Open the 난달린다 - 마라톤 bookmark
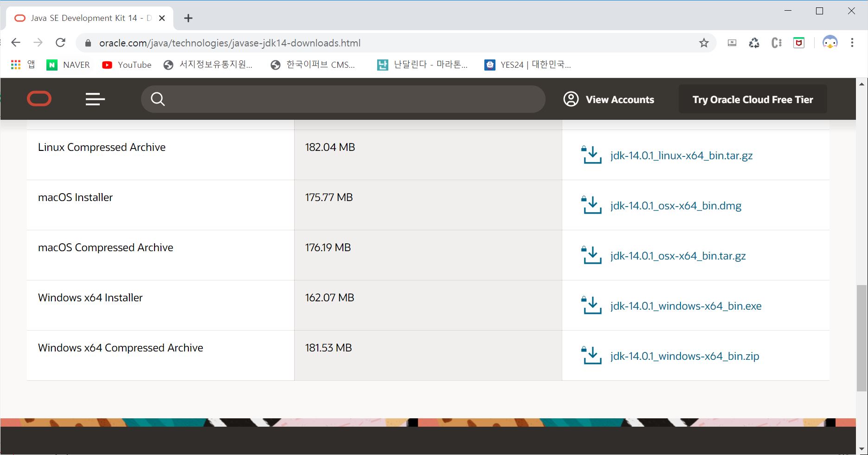Image resolution: width=868 pixels, height=455 pixels. pyautogui.click(x=423, y=65)
